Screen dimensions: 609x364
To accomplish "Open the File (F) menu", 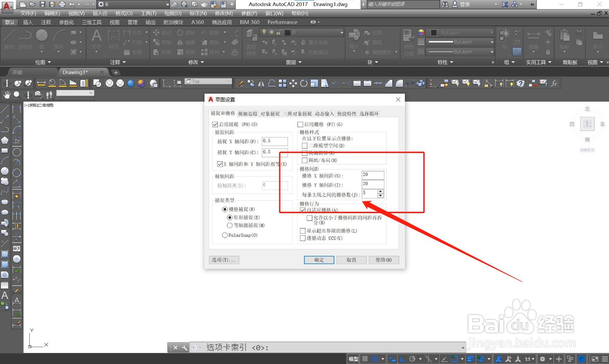I will [x=28, y=13].
